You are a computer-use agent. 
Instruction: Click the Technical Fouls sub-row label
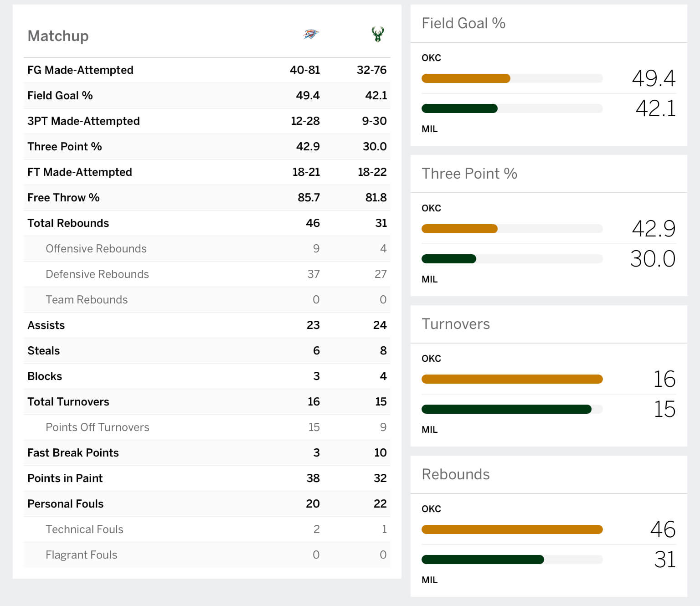[x=84, y=529]
